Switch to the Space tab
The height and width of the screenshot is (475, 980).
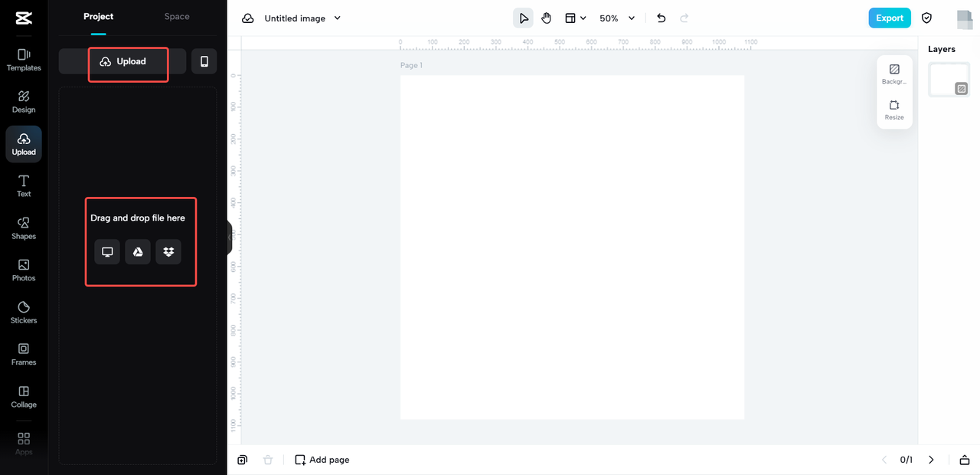pyautogui.click(x=177, y=17)
